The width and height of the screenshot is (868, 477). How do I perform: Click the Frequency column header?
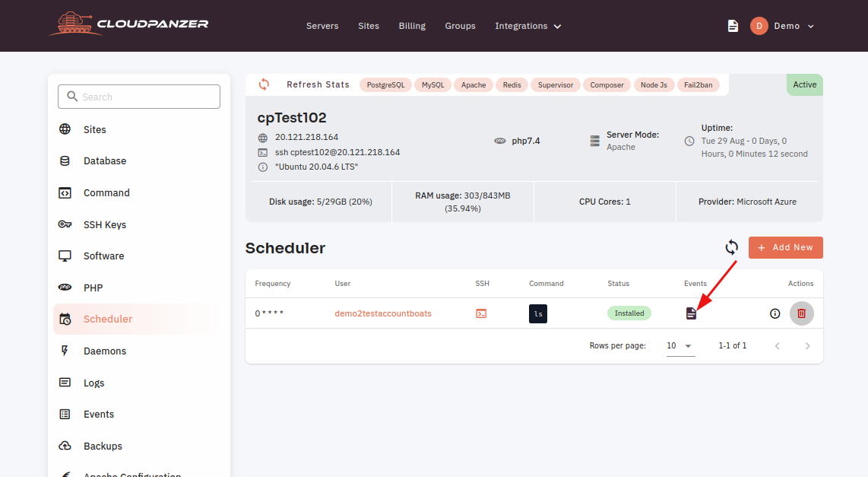[x=272, y=283]
